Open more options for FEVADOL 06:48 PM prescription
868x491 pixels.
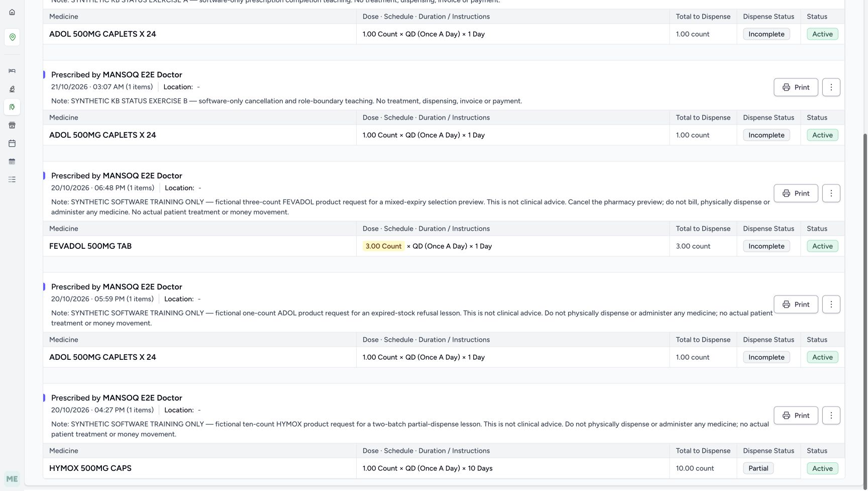831,193
